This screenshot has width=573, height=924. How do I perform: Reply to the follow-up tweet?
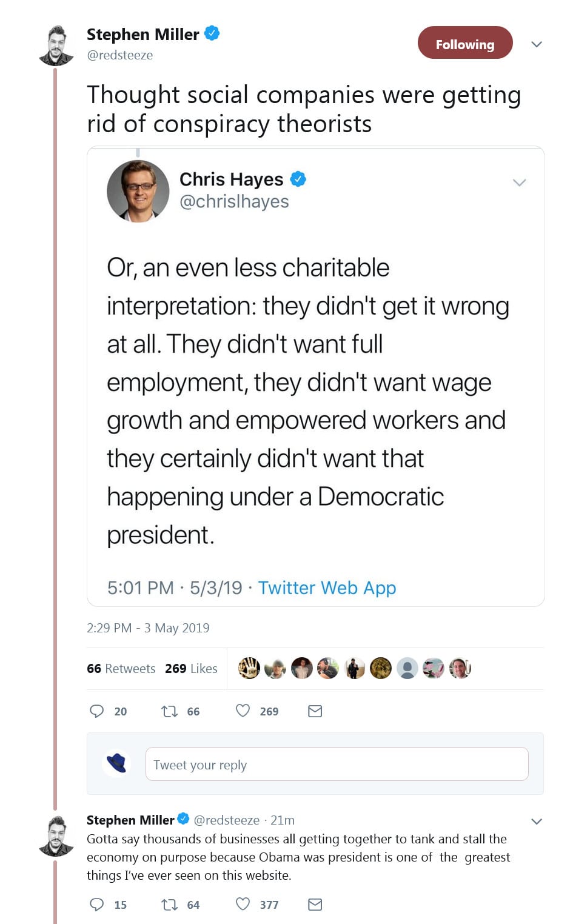click(97, 905)
